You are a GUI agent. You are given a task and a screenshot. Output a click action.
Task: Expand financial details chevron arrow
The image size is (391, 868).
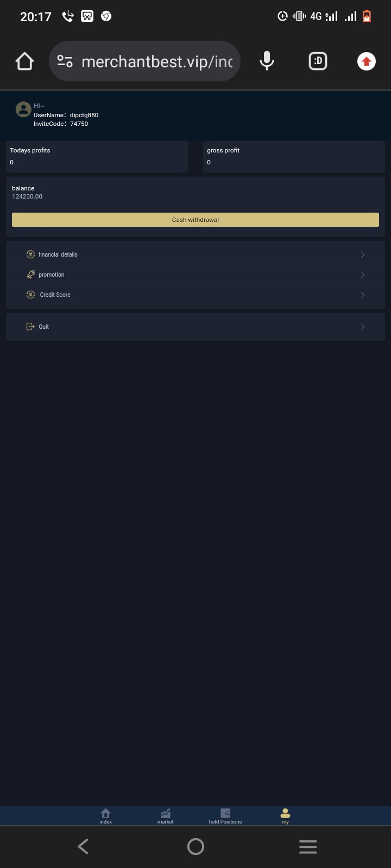click(363, 254)
